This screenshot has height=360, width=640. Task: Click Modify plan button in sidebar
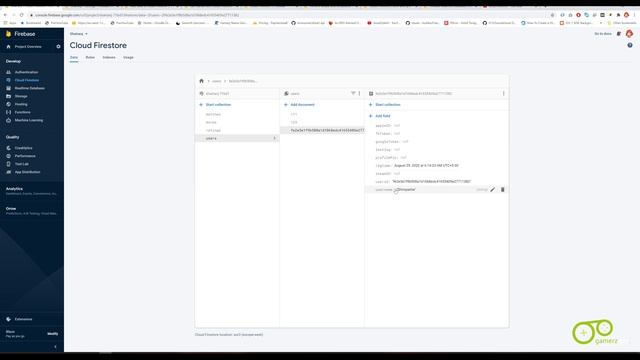pos(53,334)
